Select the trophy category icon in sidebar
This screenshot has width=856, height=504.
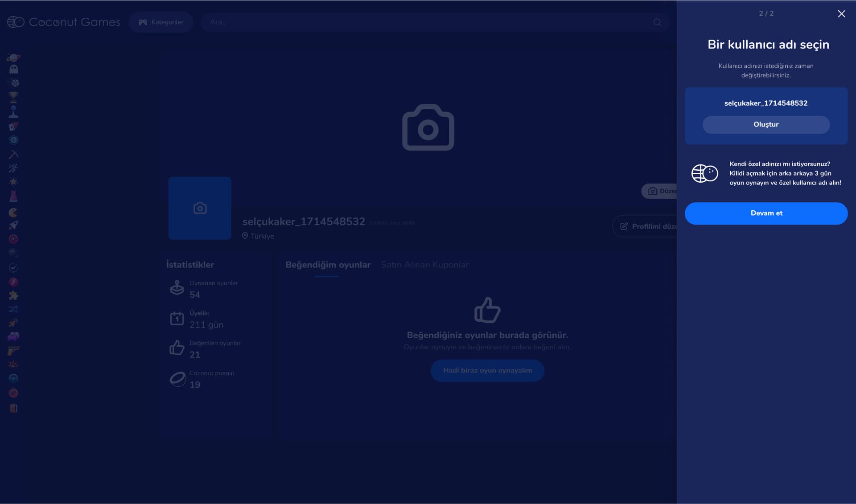(x=13, y=97)
